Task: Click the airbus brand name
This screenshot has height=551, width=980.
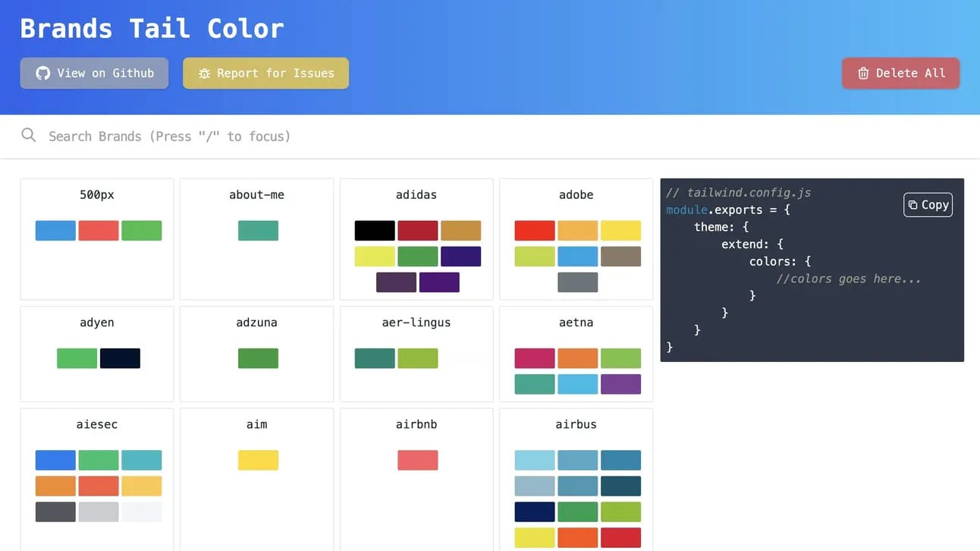Action: 576,424
